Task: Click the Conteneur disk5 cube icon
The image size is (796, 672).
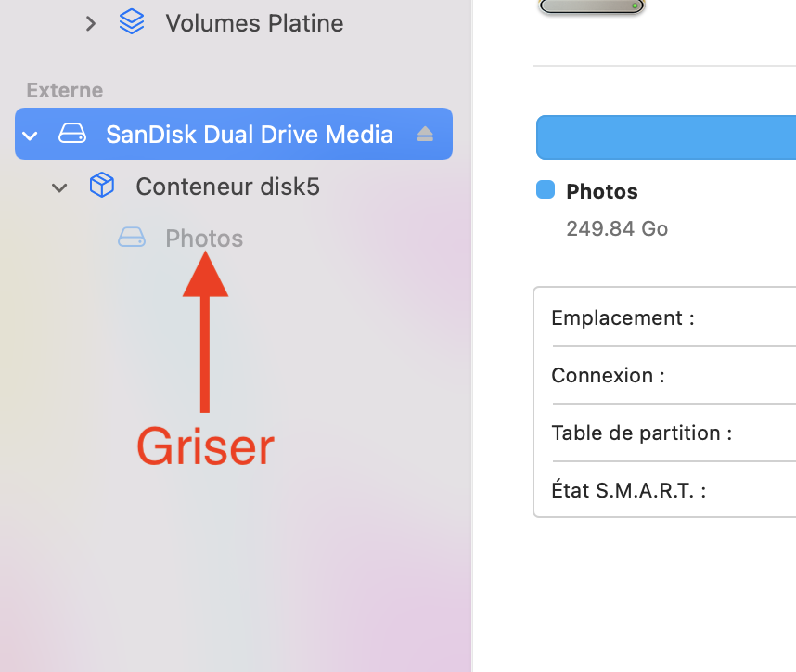Action: tap(102, 187)
